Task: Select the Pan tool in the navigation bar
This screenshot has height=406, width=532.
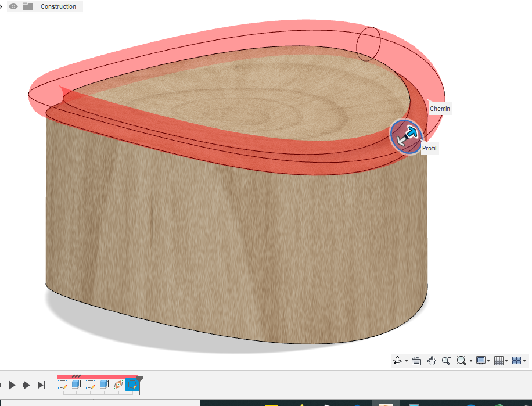Action: tap(432, 360)
